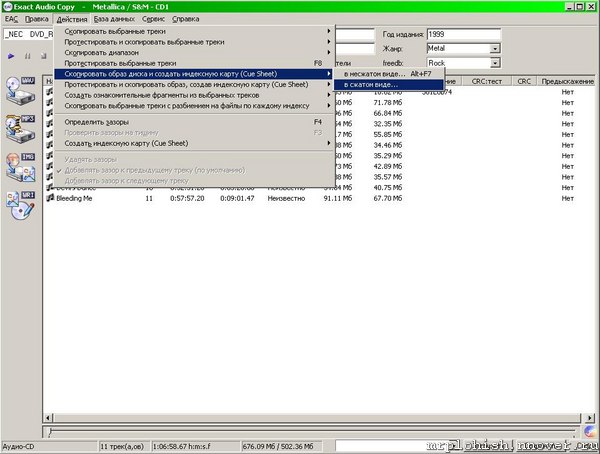
Task: Open the EAC menu
Action: pos(11,19)
